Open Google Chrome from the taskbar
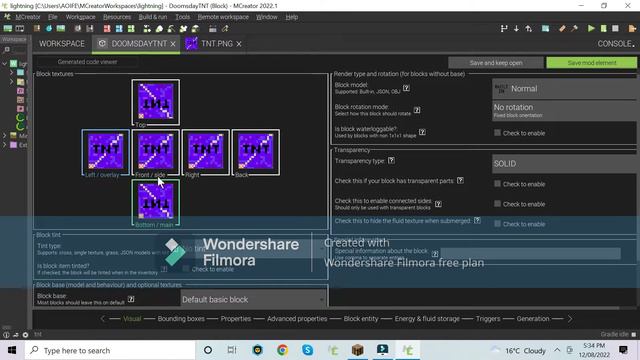The image size is (640, 360). [282, 350]
